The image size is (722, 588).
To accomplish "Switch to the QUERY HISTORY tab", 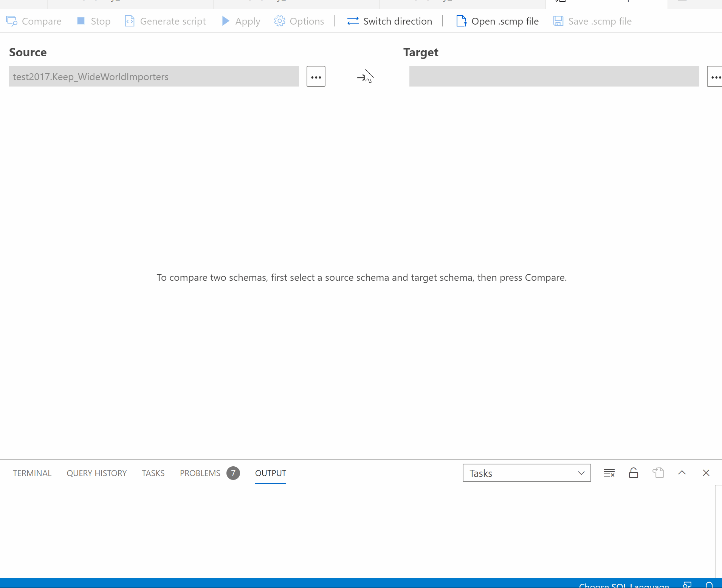I will click(x=96, y=473).
